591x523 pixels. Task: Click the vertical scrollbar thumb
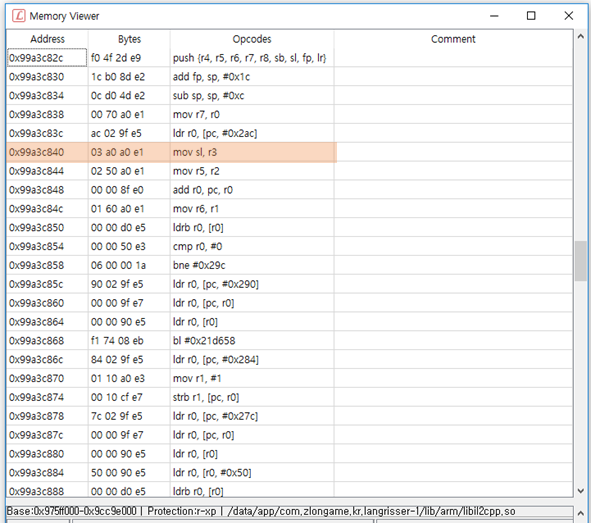580,261
